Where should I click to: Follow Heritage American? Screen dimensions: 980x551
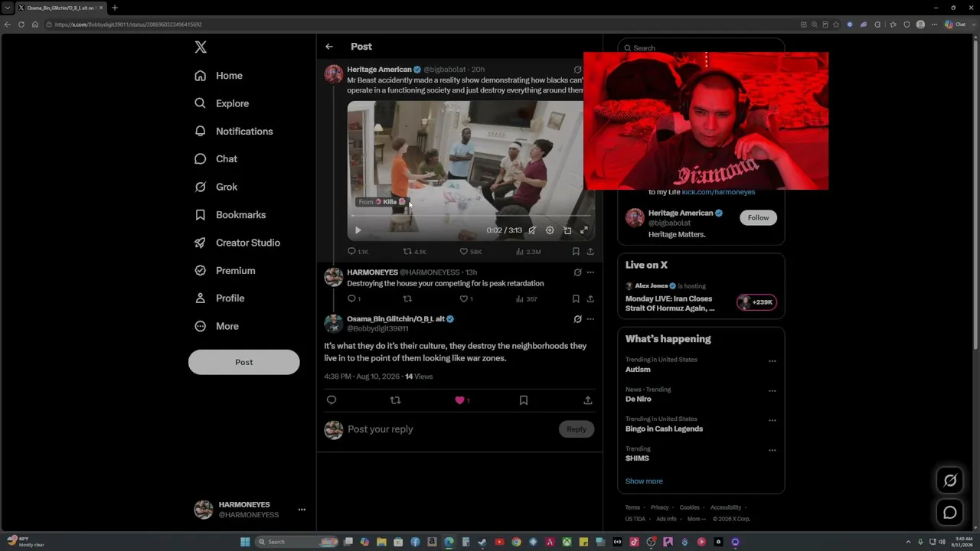pyautogui.click(x=758, y=217)
